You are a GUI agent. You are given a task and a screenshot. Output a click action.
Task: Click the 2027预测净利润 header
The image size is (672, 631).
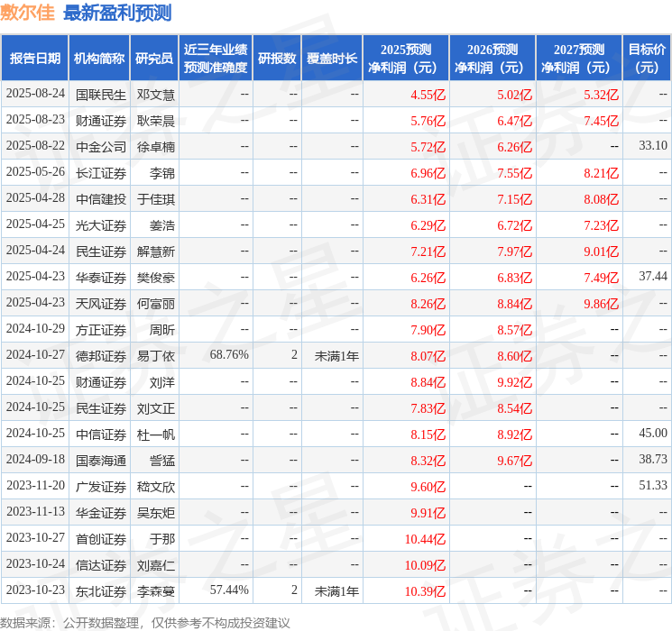coord(579,59)
